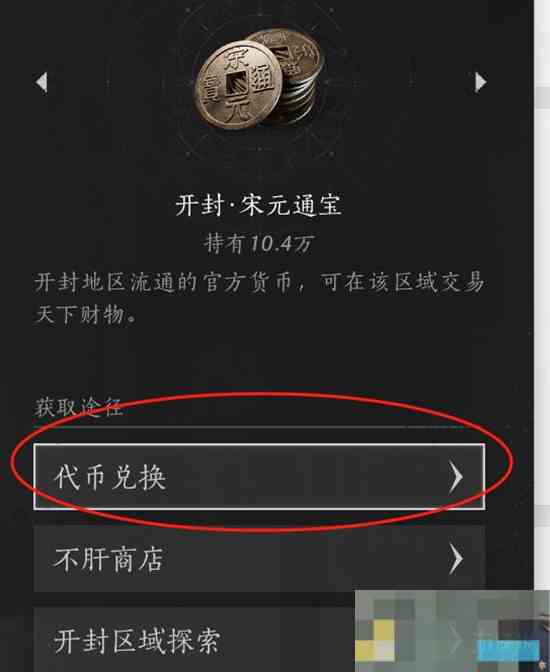Click the hidden chevron on 开封区域探索 row
Image resolution: width=550 pixels, height=672 pixels.
[456, 639]
